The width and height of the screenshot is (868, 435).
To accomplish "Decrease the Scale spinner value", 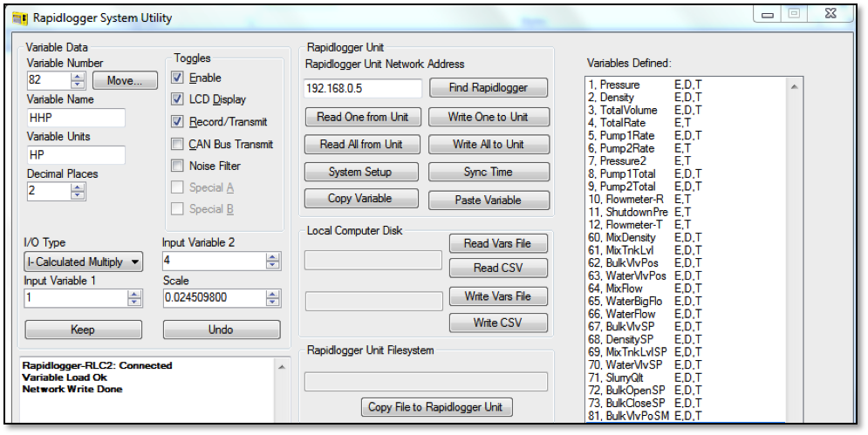I will click(x=272, y=302).
